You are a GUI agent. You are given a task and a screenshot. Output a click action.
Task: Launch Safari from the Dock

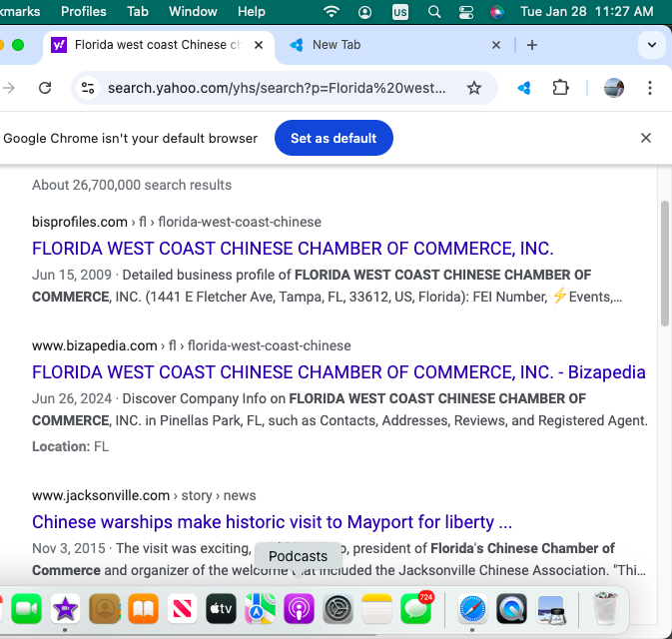[472, 609]
